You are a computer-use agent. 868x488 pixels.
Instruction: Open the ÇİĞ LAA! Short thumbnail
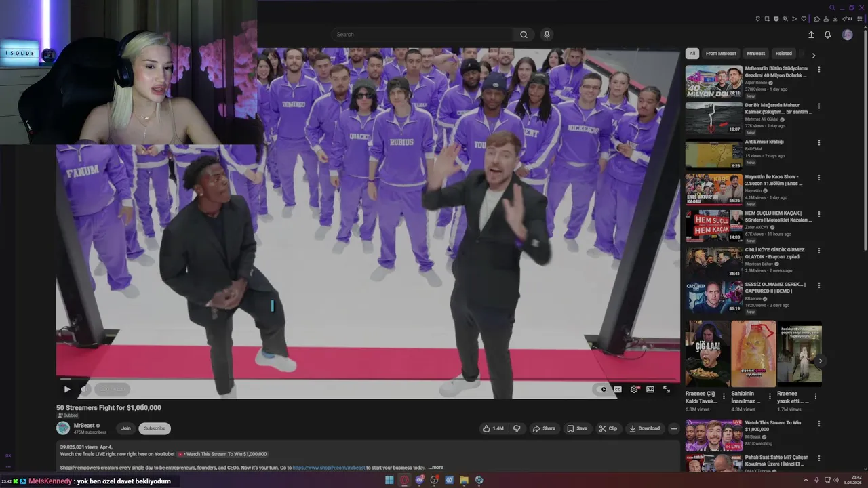pos(707,354)
